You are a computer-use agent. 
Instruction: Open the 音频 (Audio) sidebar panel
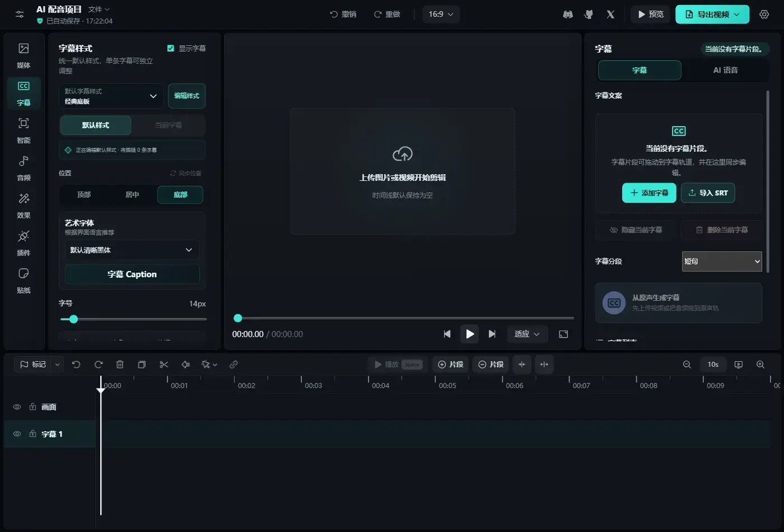tap(24, 168)
